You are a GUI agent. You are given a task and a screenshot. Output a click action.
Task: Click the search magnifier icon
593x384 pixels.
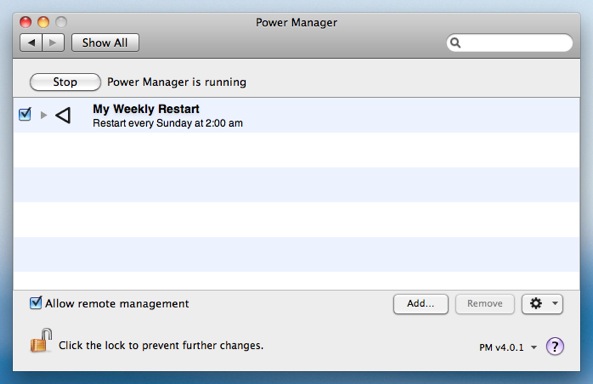pyautogui.click(x=455, y=43)
